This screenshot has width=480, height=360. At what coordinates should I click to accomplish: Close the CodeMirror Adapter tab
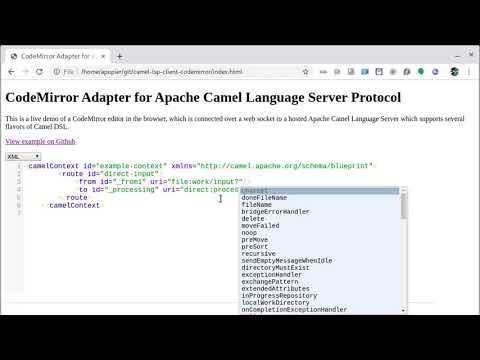pos(103,56)
